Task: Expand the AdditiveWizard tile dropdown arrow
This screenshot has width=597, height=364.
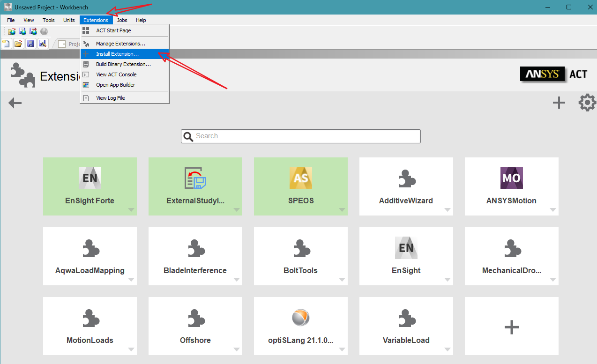Action: coord(447,210)
